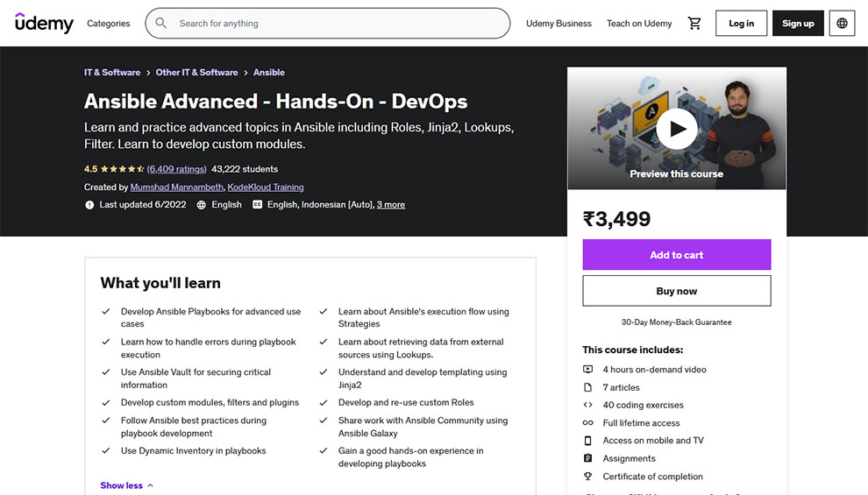Collapse list with Show less
This screenshot has width=868, height=495.
click(127, 485)
